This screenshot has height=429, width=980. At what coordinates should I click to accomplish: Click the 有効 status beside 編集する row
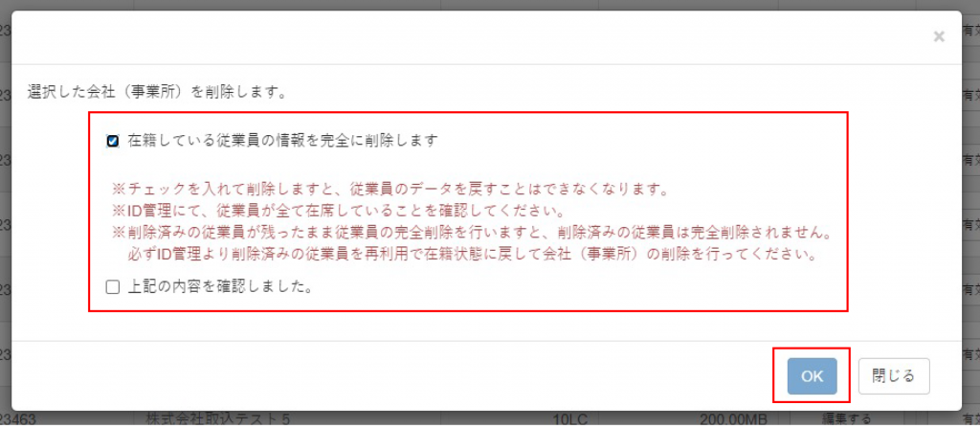click(x=970, y=418)
